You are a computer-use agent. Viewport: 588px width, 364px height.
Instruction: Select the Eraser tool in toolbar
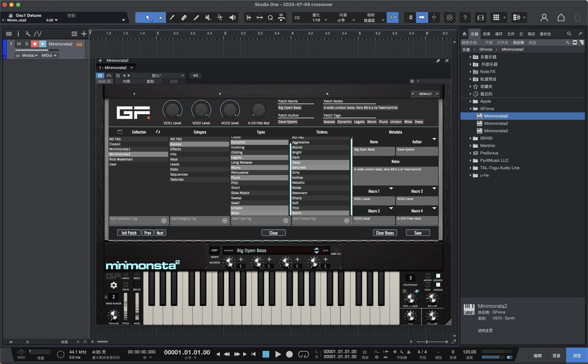(184, 18)
